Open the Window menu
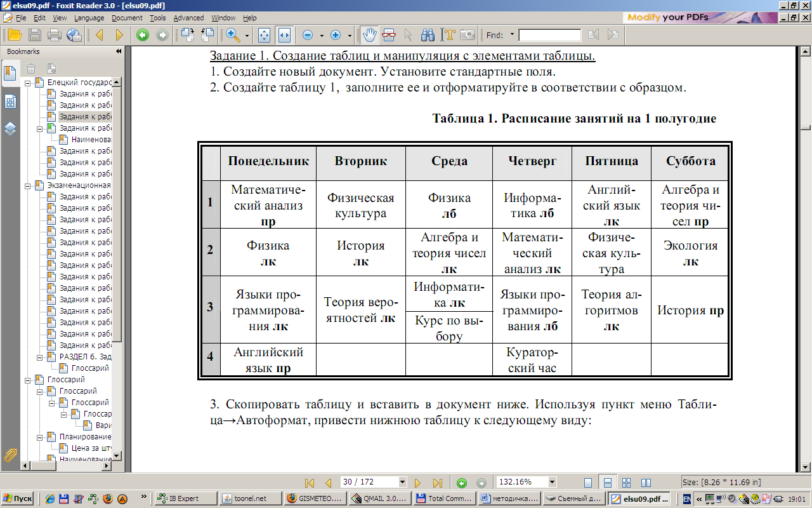The height and width of the screenshot is (508, 812). point(224,18)
